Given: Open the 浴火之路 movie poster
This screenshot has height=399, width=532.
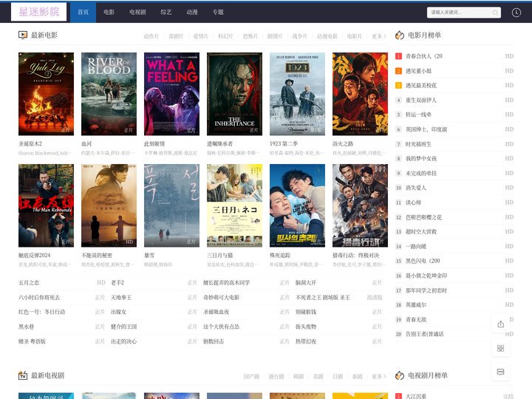Looking at the screenshot, I should click(360, 94).
